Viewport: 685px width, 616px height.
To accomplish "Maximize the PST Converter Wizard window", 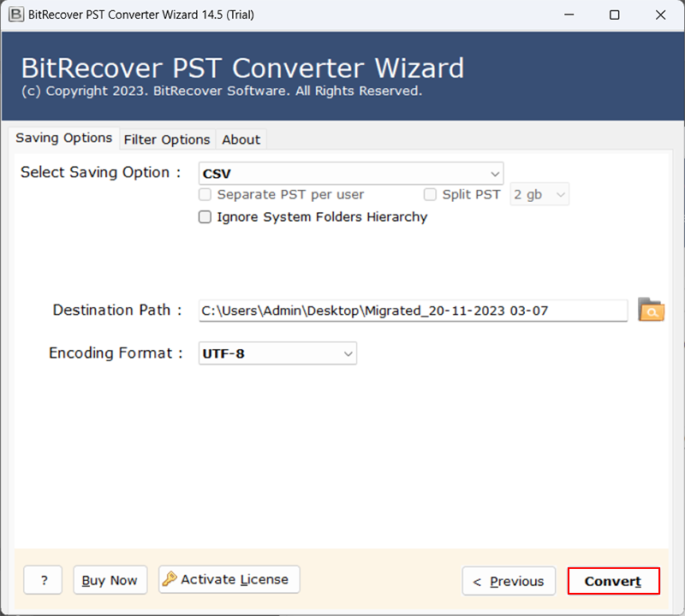I will [x=614, y=15].
